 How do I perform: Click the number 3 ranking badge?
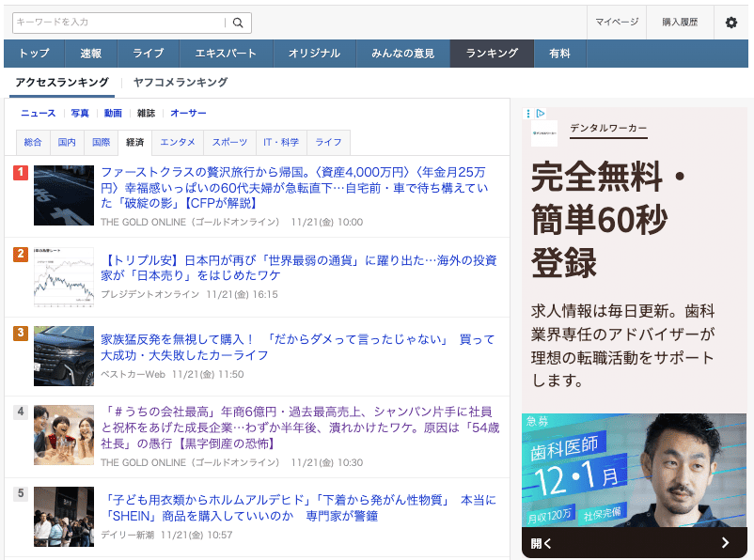coord(23,334)
